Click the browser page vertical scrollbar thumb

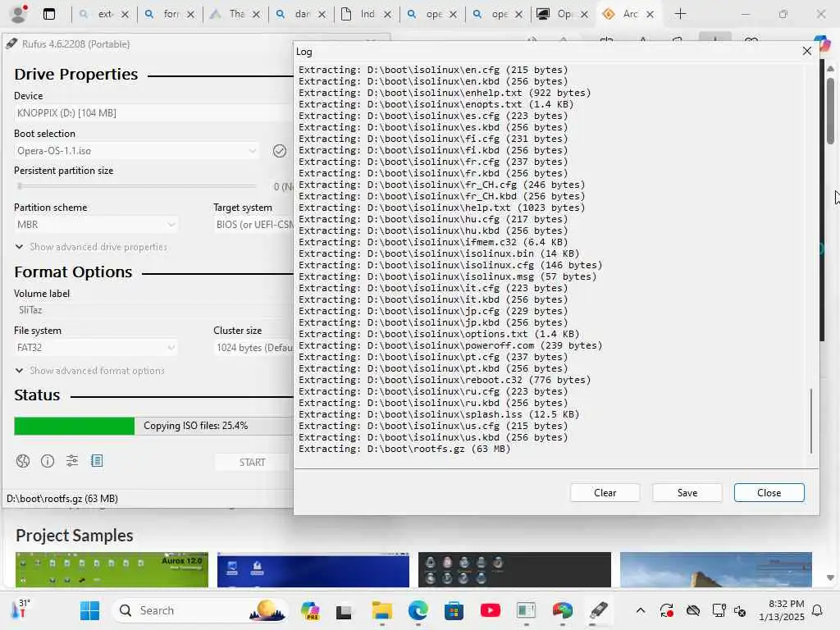tap(830, 111)
